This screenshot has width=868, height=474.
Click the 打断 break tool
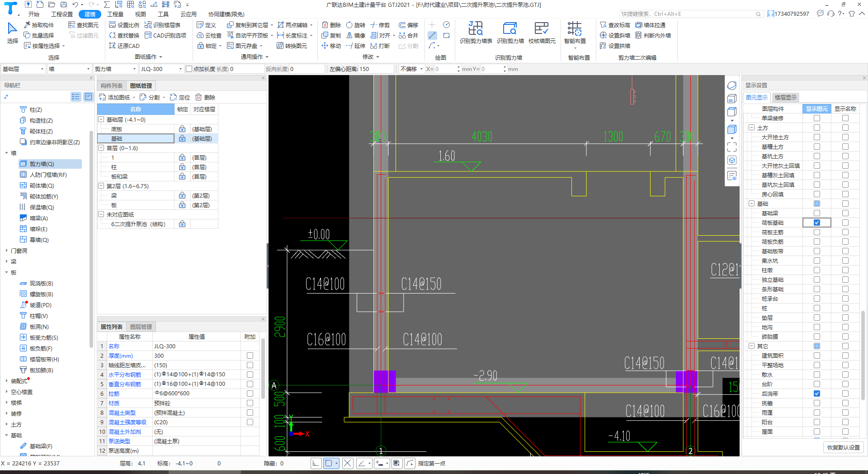(380, 46)
